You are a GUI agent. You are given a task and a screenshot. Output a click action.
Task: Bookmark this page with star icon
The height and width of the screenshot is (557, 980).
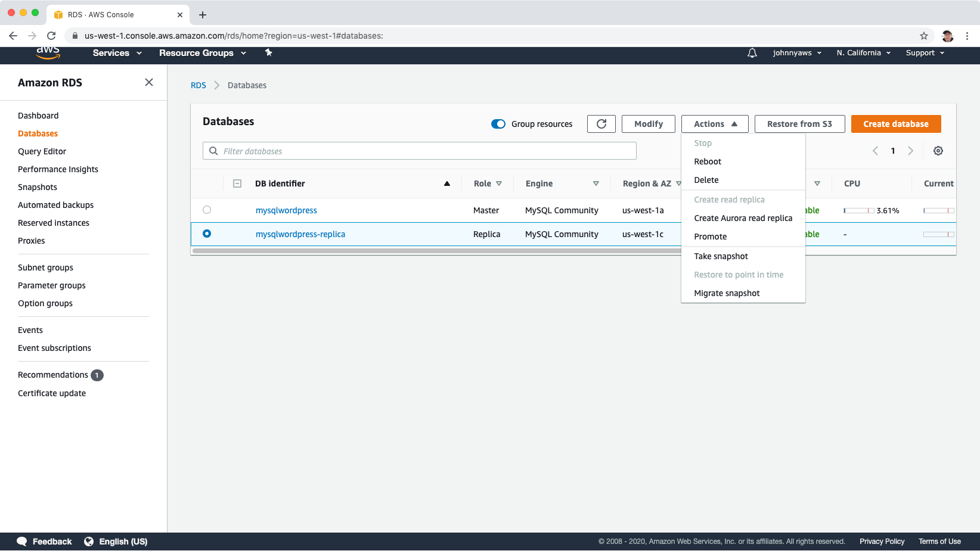[924, 36]
